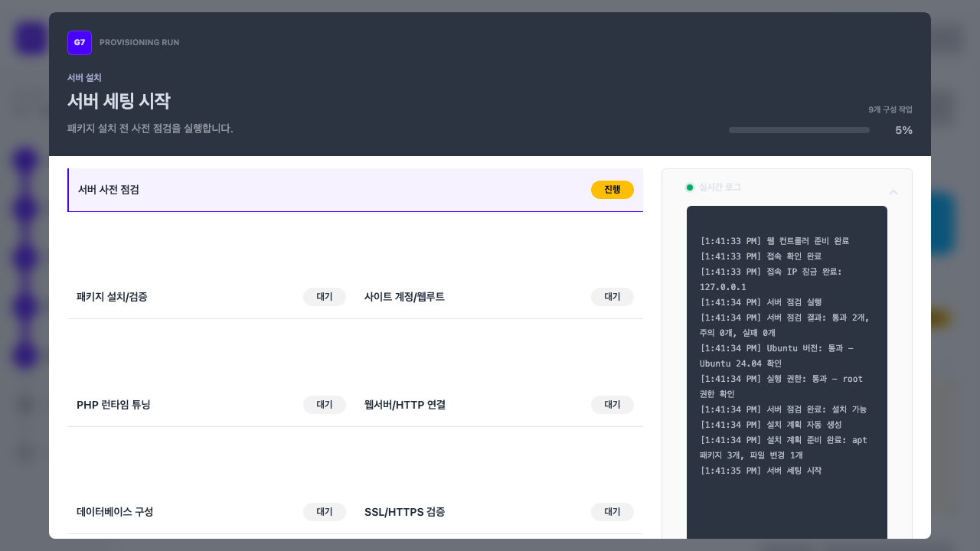Select the 웹서버/HTTP 연결 step
Viewport: 980px width, 551px height.
pyautogui.click(x=499, y=405)
